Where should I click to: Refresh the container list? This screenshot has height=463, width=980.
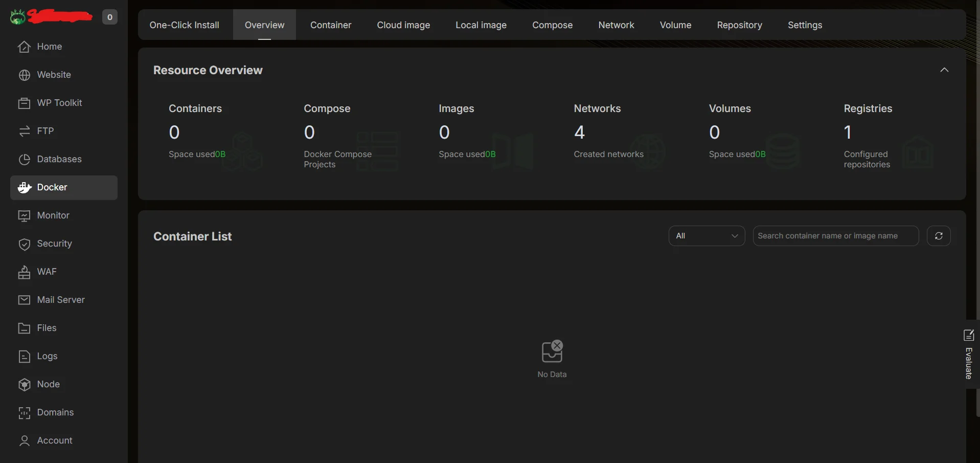[939, 236]
